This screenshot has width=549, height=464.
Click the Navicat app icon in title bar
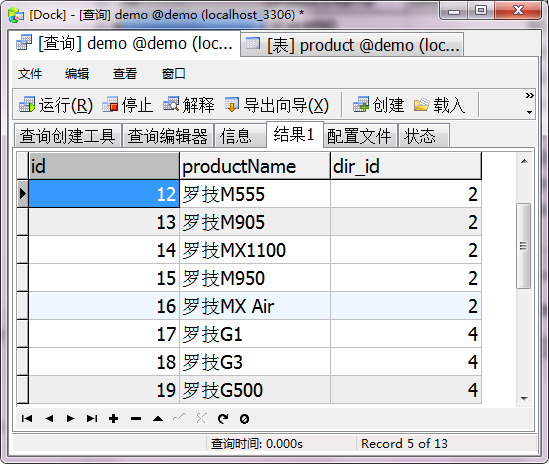click(x=16, y=15)
